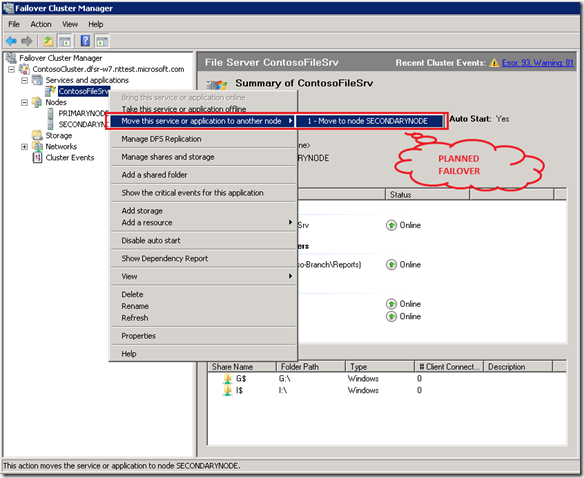Choose Show the critical events for this application
The width and height of the screenshot is (584, 478).
point(203,193)
